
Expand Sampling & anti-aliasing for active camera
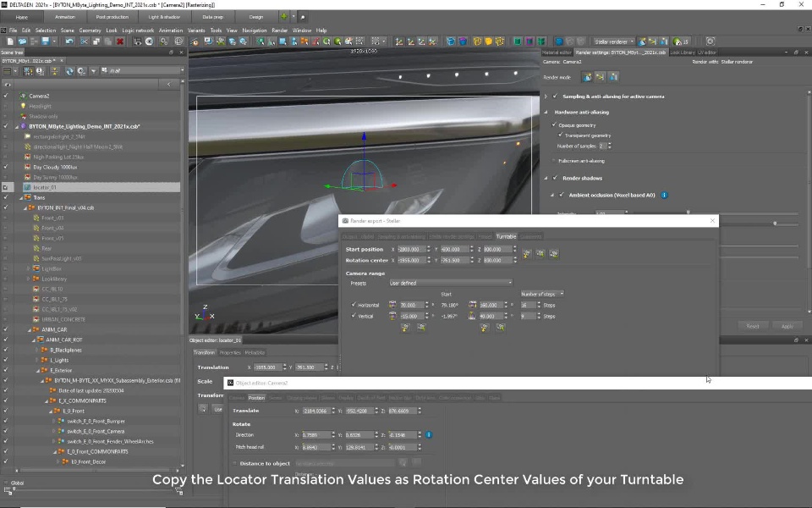point(546,97)
